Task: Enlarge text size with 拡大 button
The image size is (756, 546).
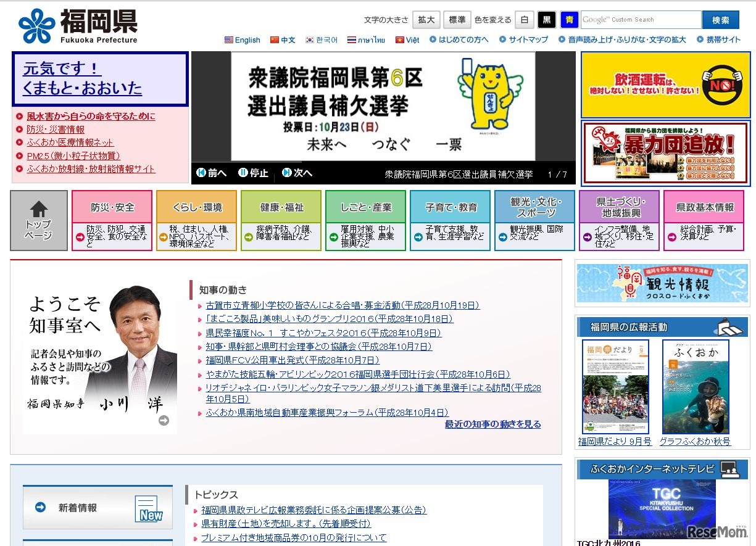Action: [426, 20]
